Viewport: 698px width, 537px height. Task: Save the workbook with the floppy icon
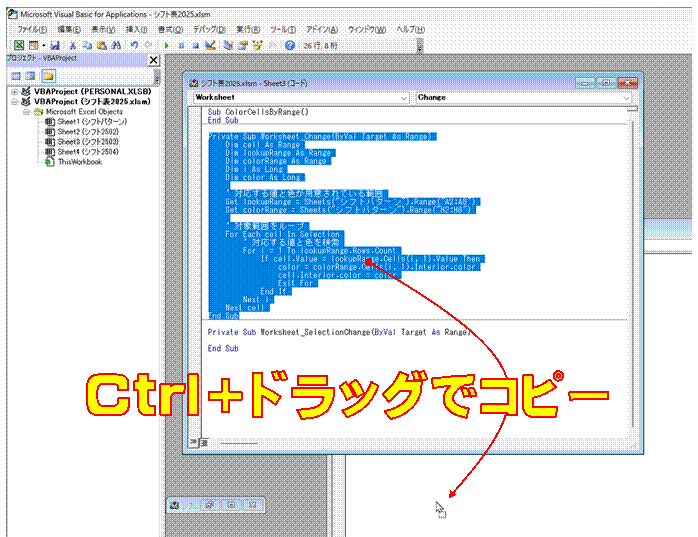(55, 45)
